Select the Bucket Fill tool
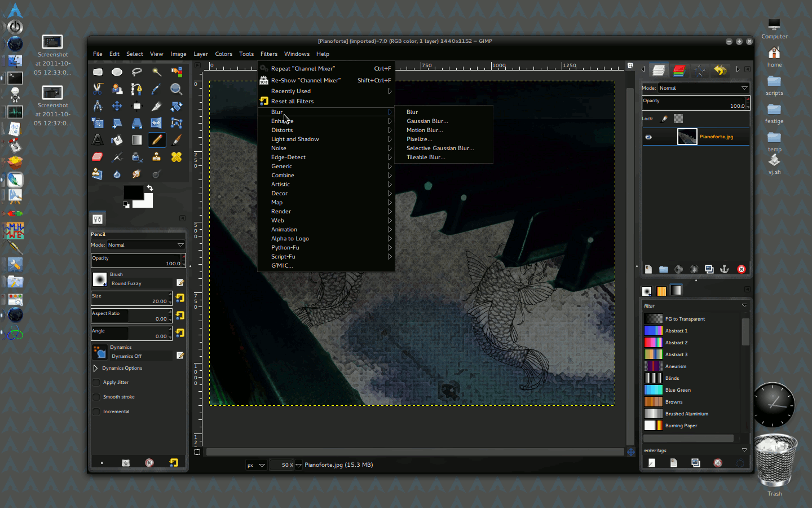The image size is (812, 508). (117, 139)
